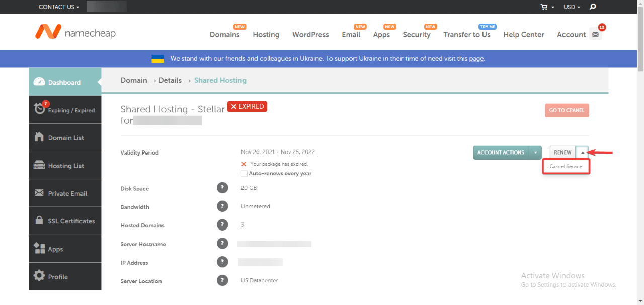
Task: Enable Auto-renews every year checkbox
Action: [x=244, y=173]
